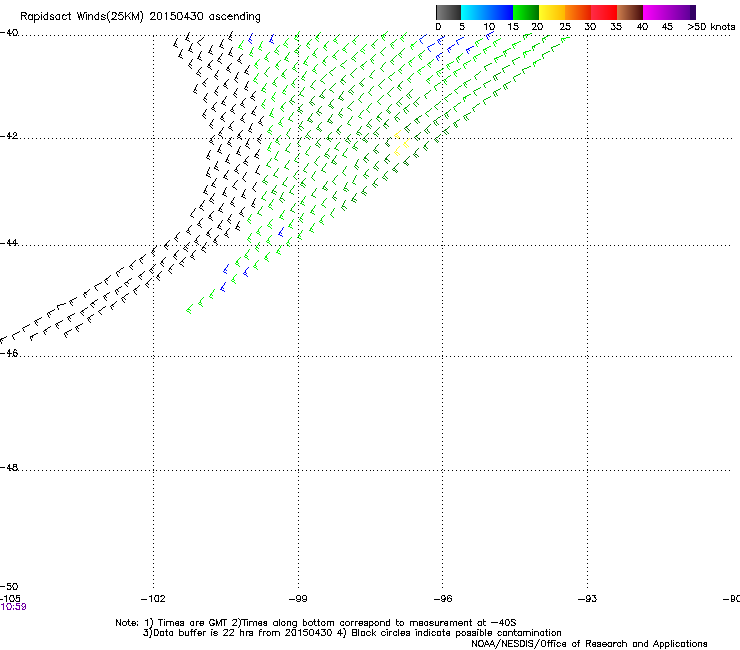Click the green 15-20 knots color segment
The height and width of the screenshot is (650, 740).
[526, 12]
